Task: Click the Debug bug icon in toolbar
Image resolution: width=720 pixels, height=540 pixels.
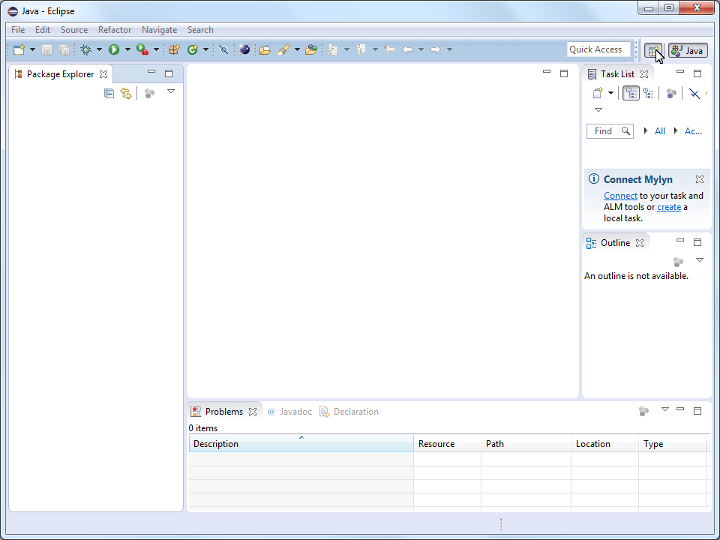Action: click(x=86, y=49)
